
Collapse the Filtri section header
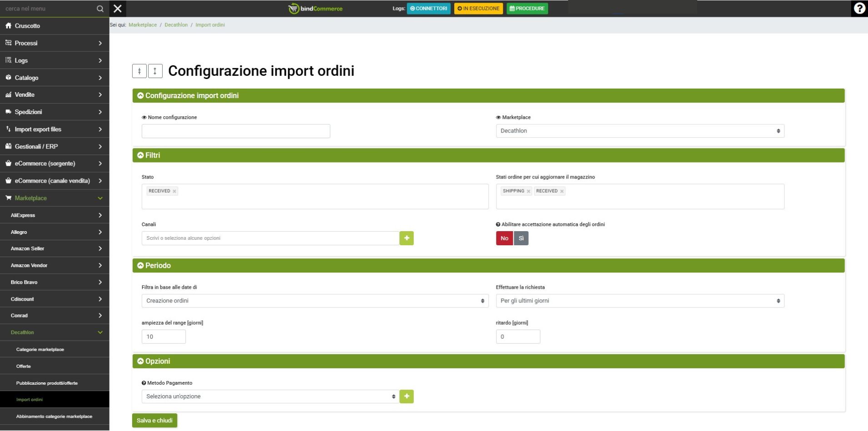click(x=152, y=155)
